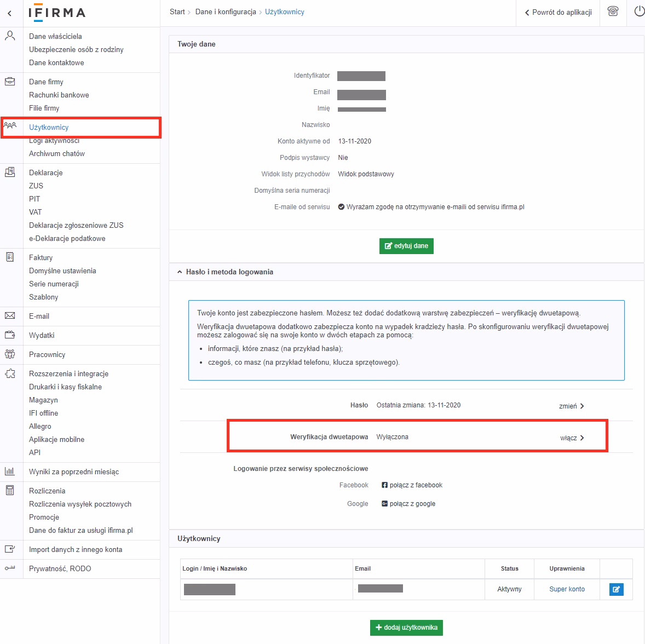
Task: Click the power logout icon
Action: pyautogui.click(x=638, y=12)
